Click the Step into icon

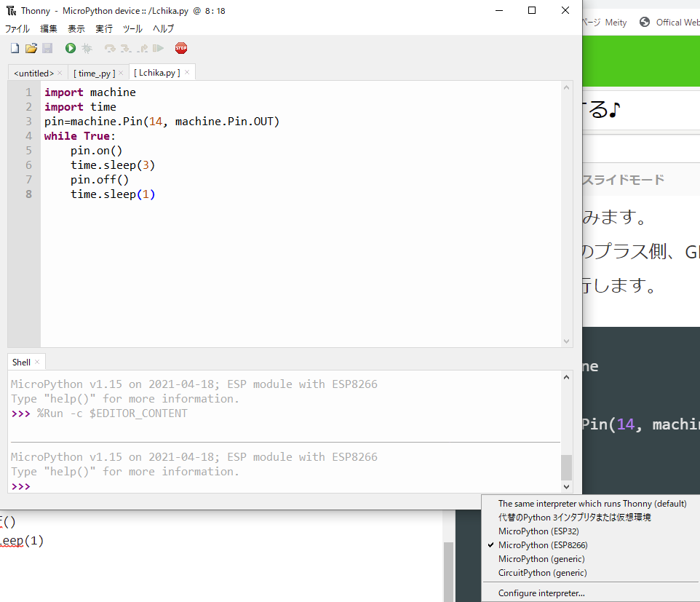126,48
